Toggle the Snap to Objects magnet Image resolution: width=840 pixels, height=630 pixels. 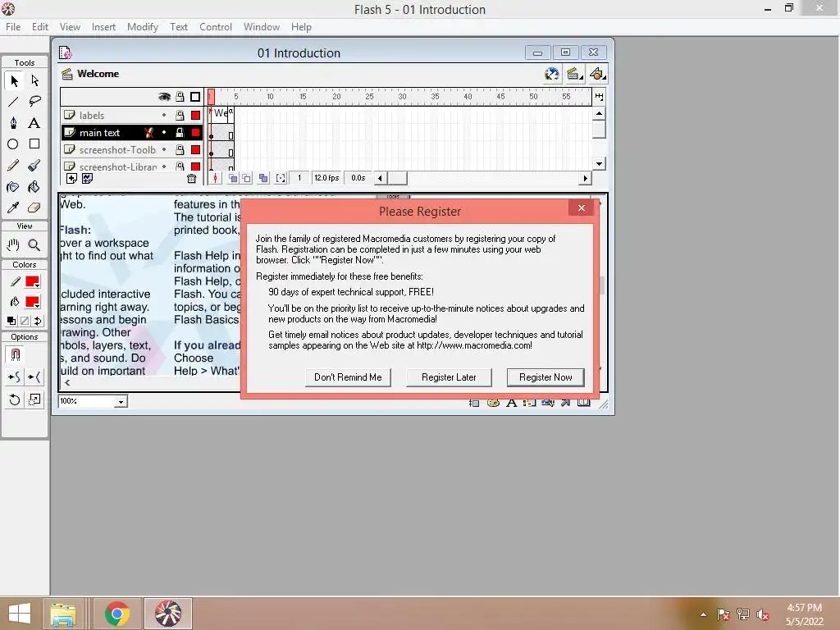click(x=15, y=354)
